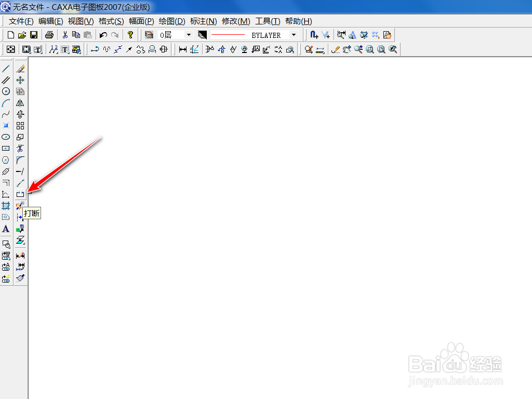Click the Extend line tool icon
532x399 pixels.
20,171
